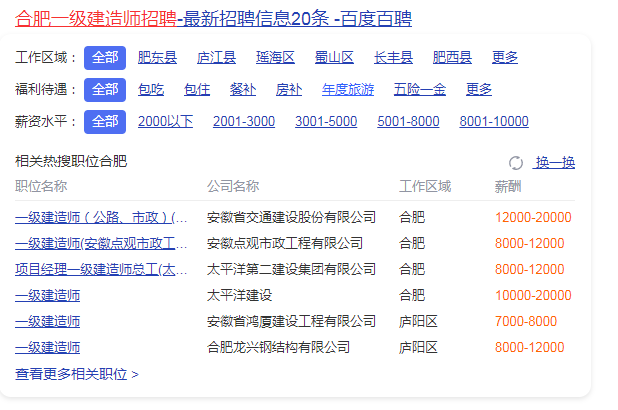The height and width of the screenshot is (410, 618).
Task: Expand 更多 in the 工作区域 row
Action: point(505,58)
